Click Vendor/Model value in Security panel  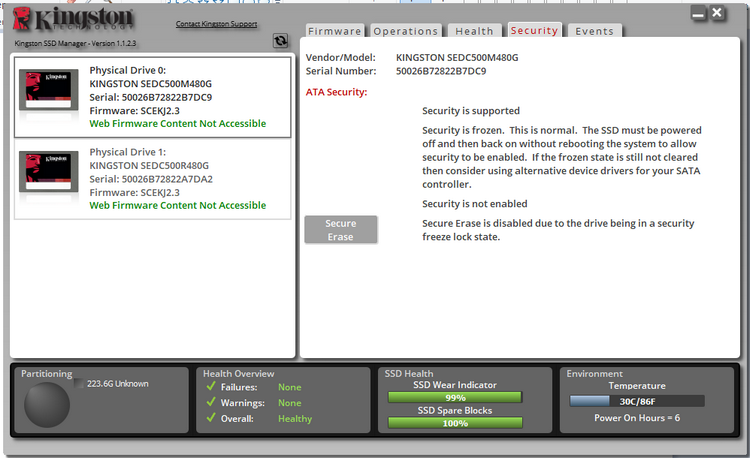[457, 58]
